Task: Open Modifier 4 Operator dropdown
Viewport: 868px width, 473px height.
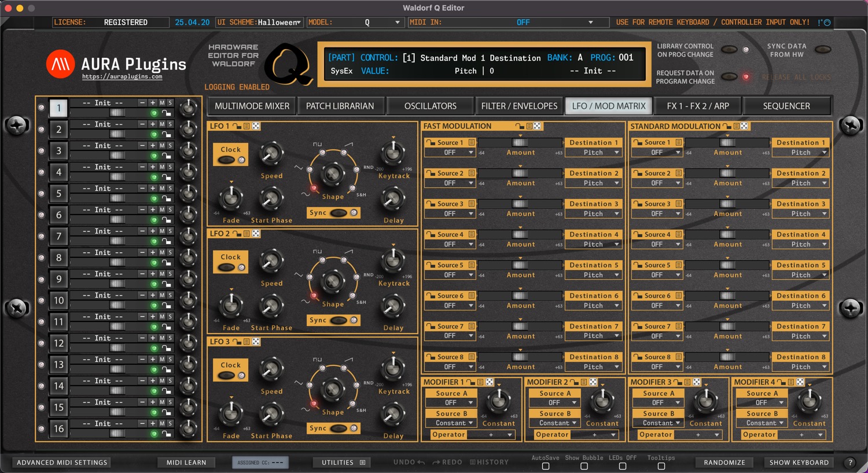Action: click(x=801, y=434)
